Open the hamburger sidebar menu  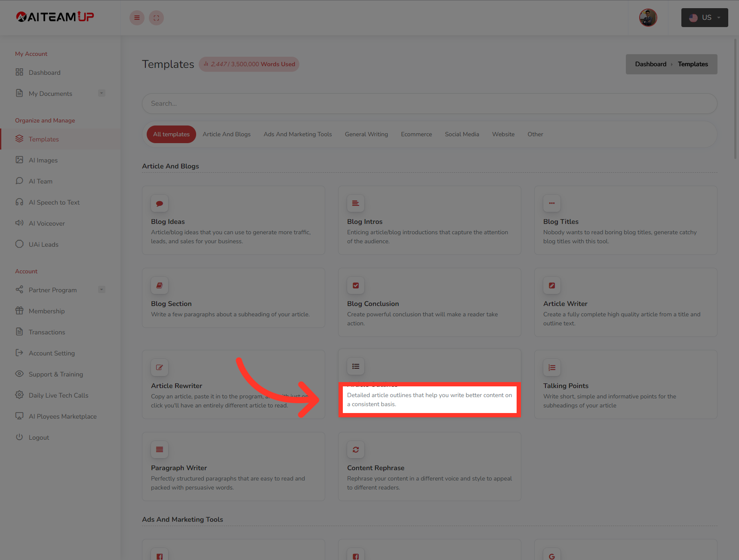click(137, 18)
